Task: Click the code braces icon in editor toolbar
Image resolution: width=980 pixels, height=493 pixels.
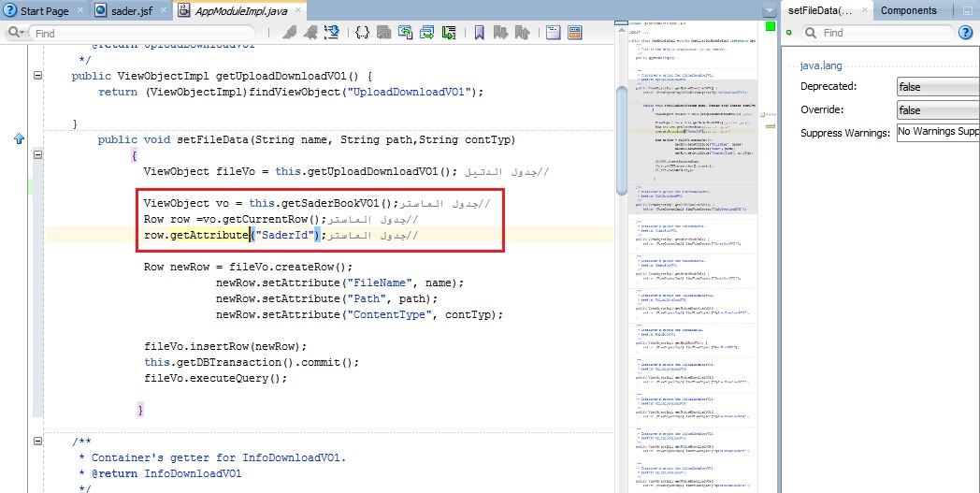Action: tap(363, 33)
